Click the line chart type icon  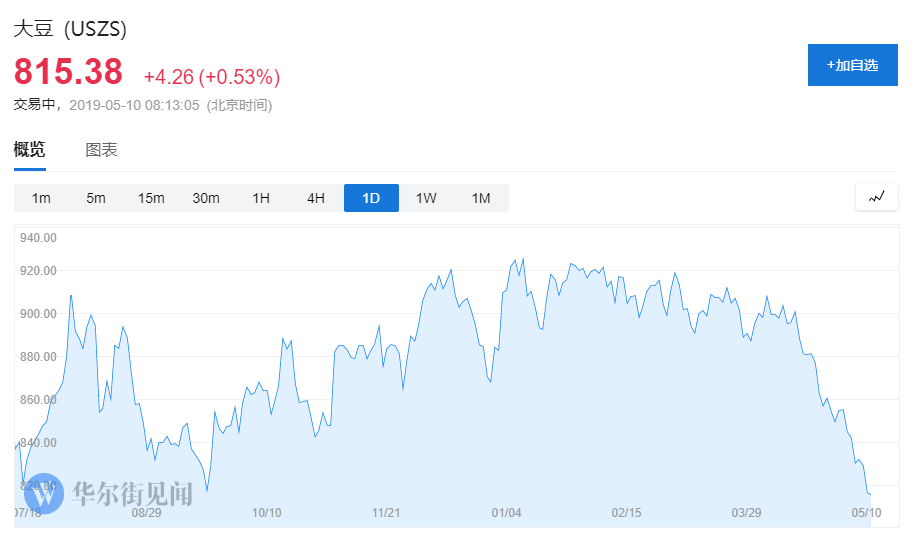tap(876, 197)
